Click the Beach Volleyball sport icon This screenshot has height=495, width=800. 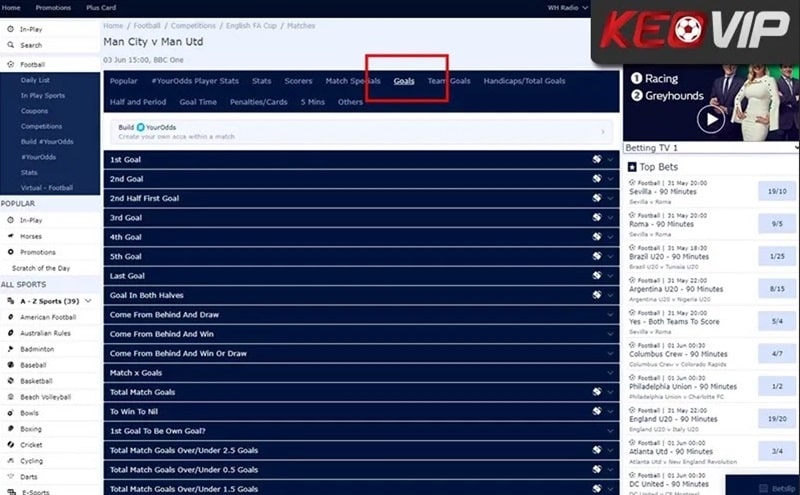pyautogui.click(x=10, y=397)
